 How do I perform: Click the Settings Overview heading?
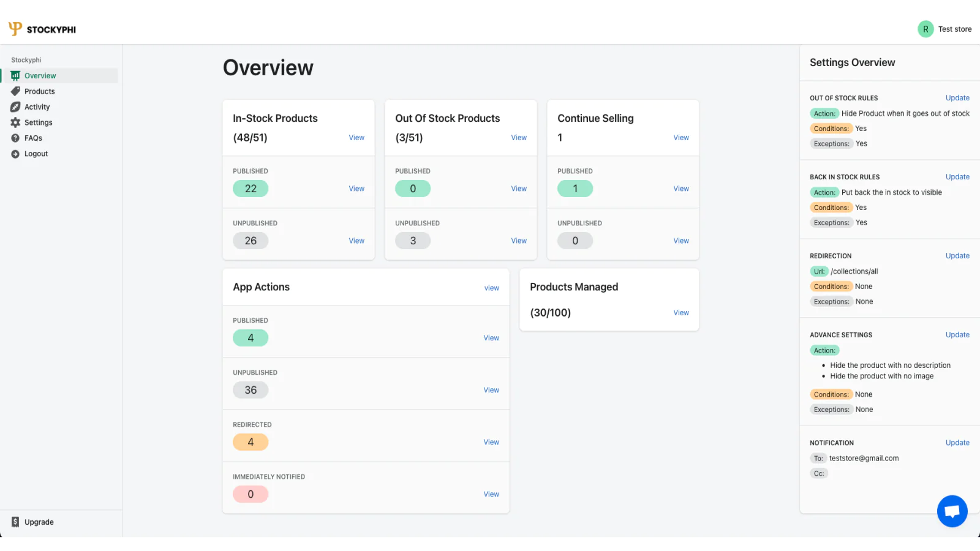[852, 62]
